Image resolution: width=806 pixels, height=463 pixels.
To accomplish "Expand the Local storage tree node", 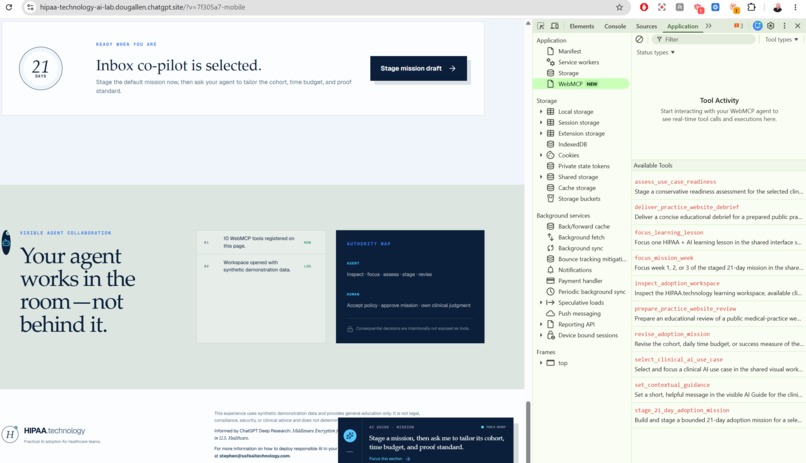I will click(541, 112).
